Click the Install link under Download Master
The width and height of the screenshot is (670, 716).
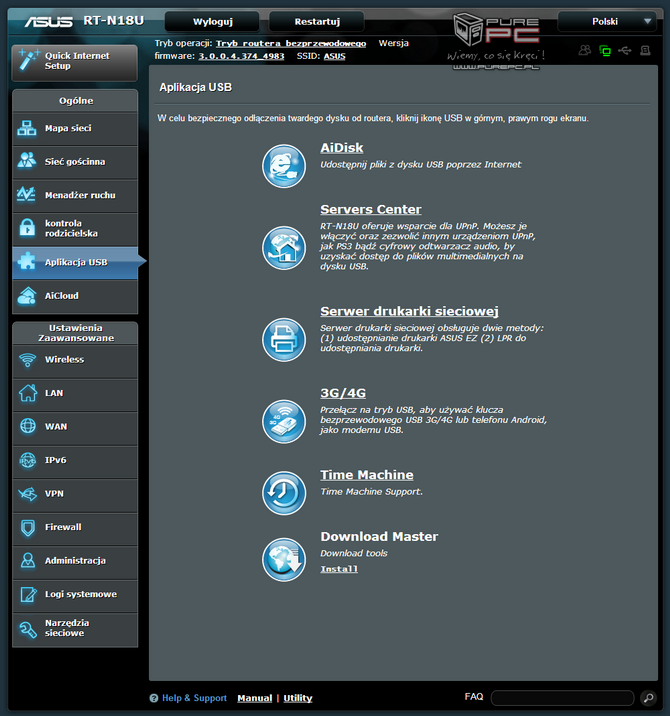tap(339, 569)
